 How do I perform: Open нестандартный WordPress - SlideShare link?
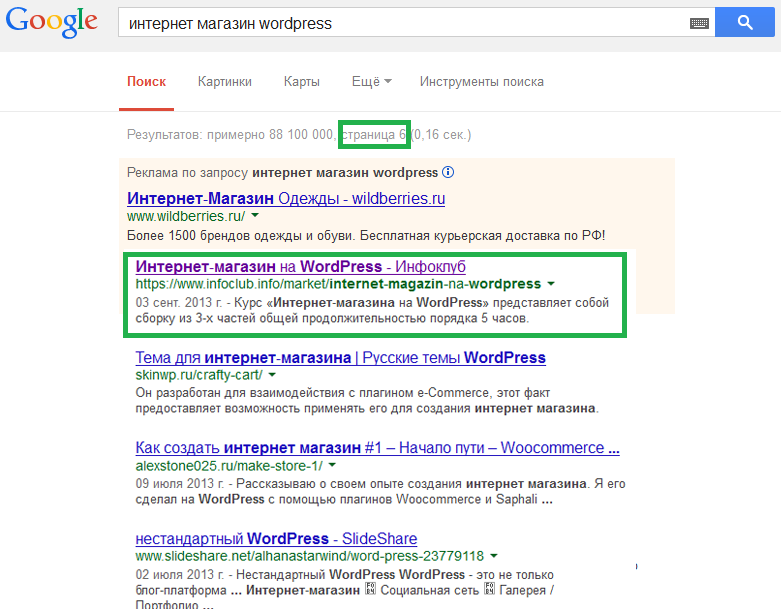276,538
